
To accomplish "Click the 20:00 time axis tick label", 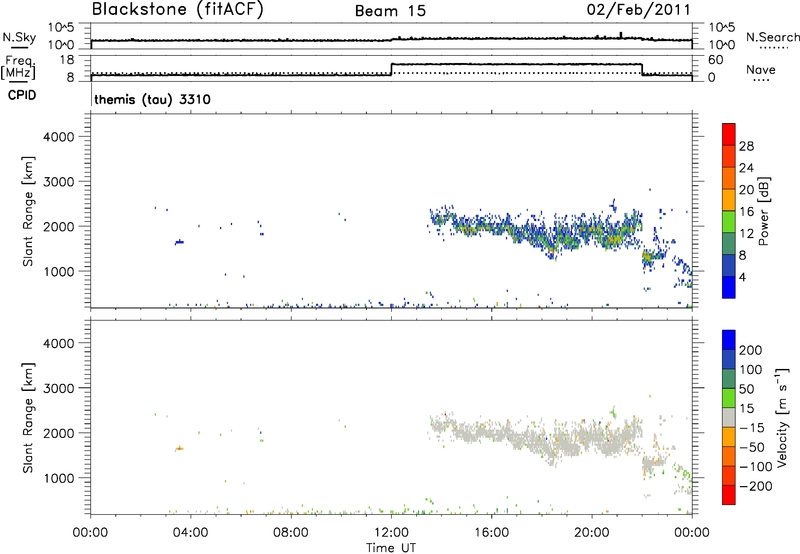I will point(591,533).
